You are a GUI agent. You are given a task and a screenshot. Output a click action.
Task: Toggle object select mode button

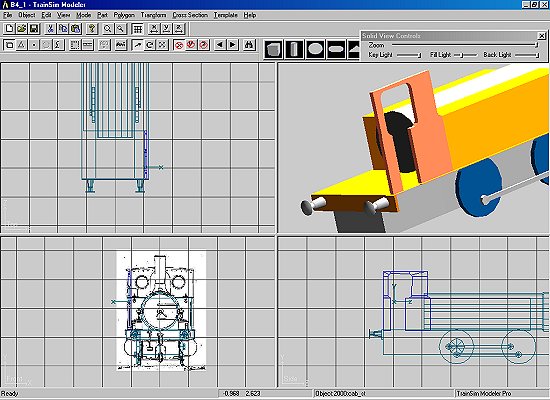pos(9,45)
